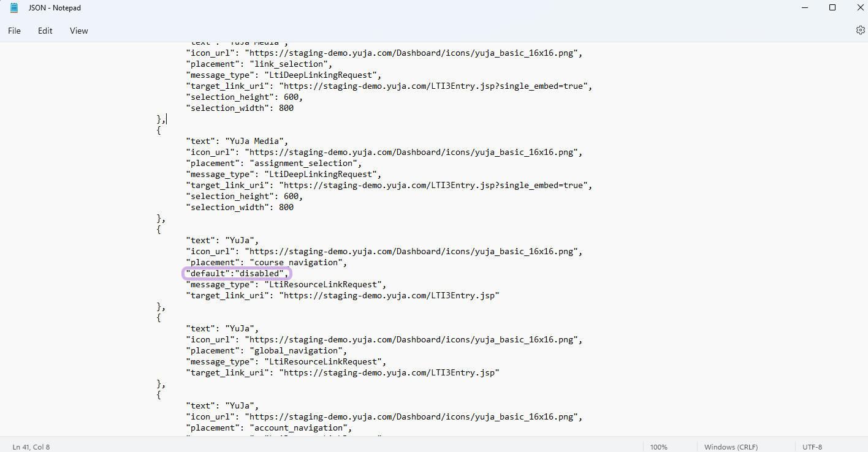Click "icon_url" line above assignment_selection placement
The image size is (868, 452).
click(x=384, y=153)
